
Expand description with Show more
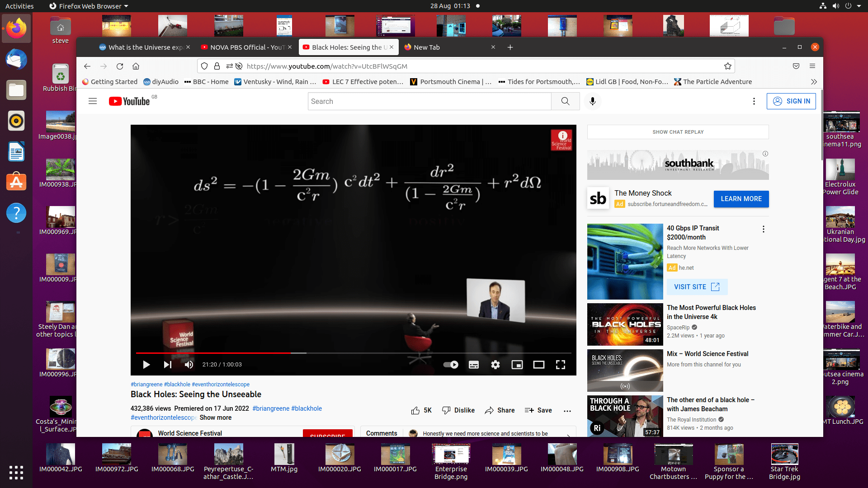click(216, 418)
